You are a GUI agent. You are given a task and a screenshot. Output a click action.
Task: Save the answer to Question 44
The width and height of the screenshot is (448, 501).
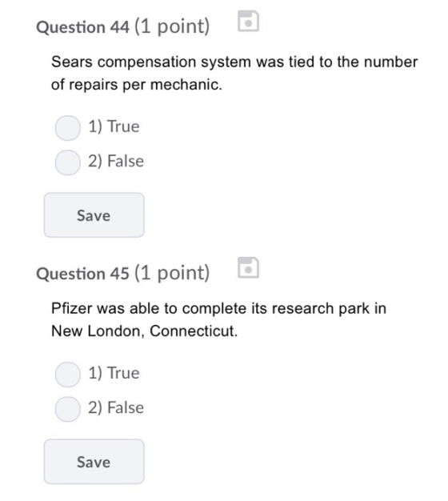coord(94,215)
